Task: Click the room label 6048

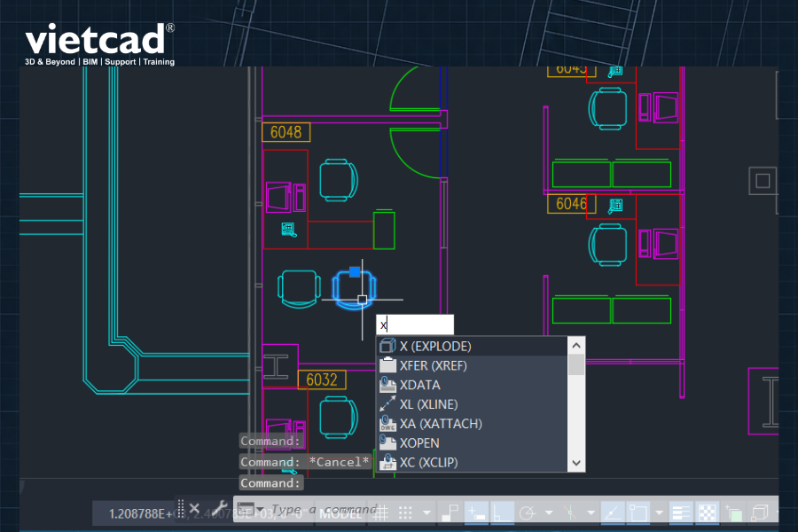Action: (x=286, y=132)
